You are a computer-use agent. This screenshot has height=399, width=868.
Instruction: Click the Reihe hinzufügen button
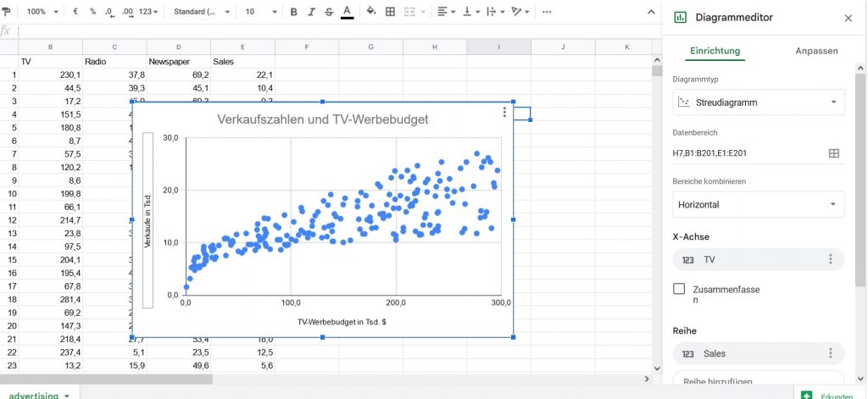coord(758,381)
